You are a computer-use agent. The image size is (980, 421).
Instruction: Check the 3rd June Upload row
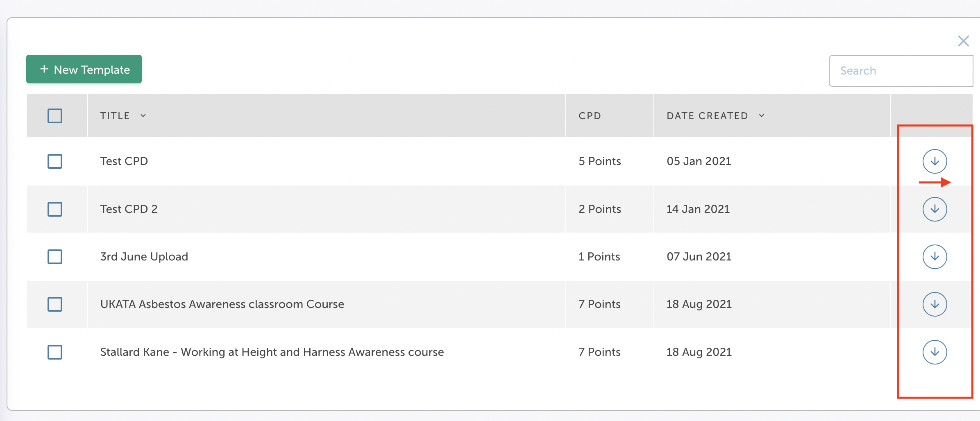point(55,257)
